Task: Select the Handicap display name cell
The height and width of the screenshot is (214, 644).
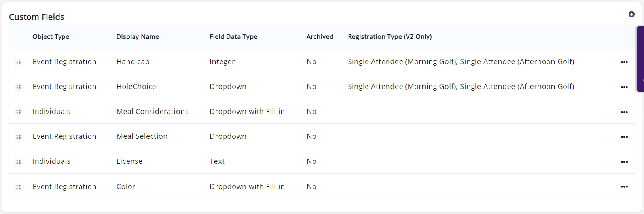Action: tap(133, 62)
